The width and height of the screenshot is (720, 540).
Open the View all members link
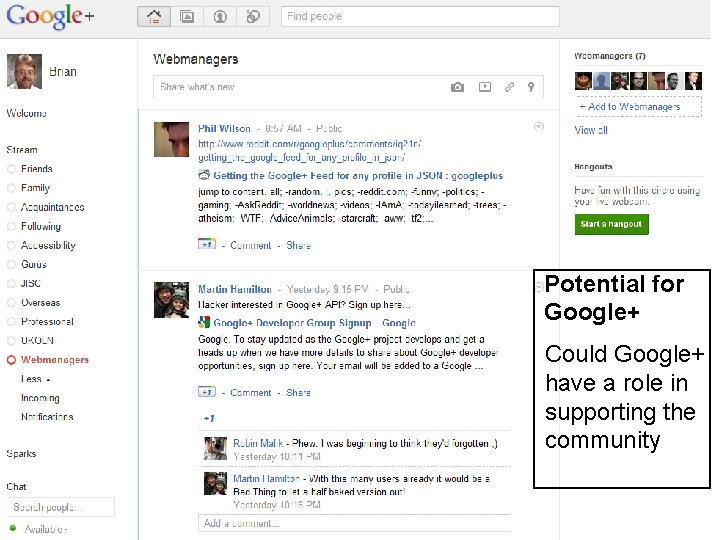pyautogui.click(x=591, y=130)
